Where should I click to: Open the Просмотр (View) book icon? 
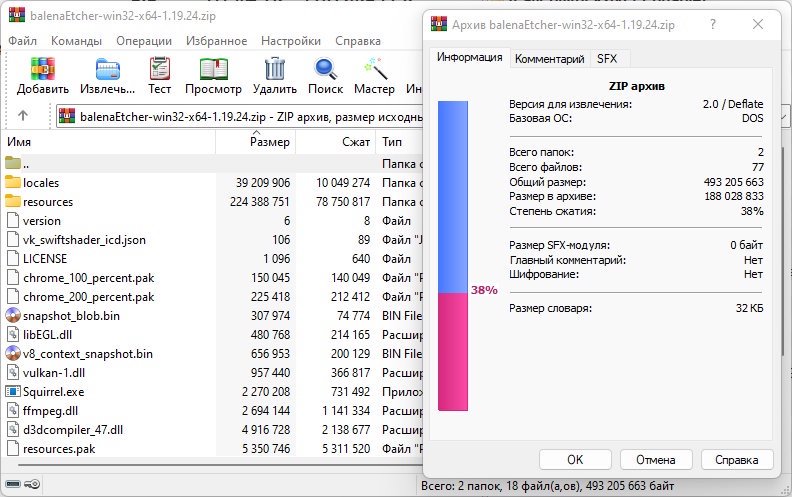coord(213,69)
